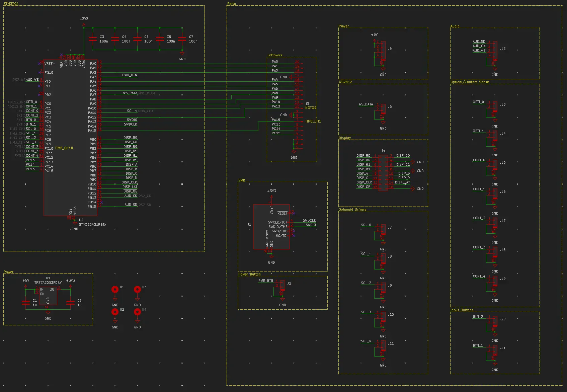The width and height of the screenshot is (567, 392).
Task: Click the Leftovers block title
Action: click(275, 55)
